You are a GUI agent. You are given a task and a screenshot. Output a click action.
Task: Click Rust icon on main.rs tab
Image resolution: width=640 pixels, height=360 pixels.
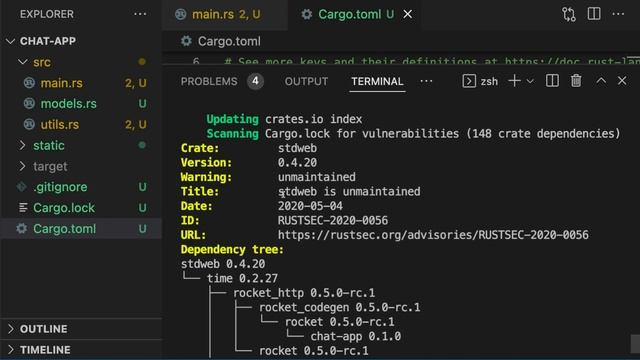click(180, 14)
